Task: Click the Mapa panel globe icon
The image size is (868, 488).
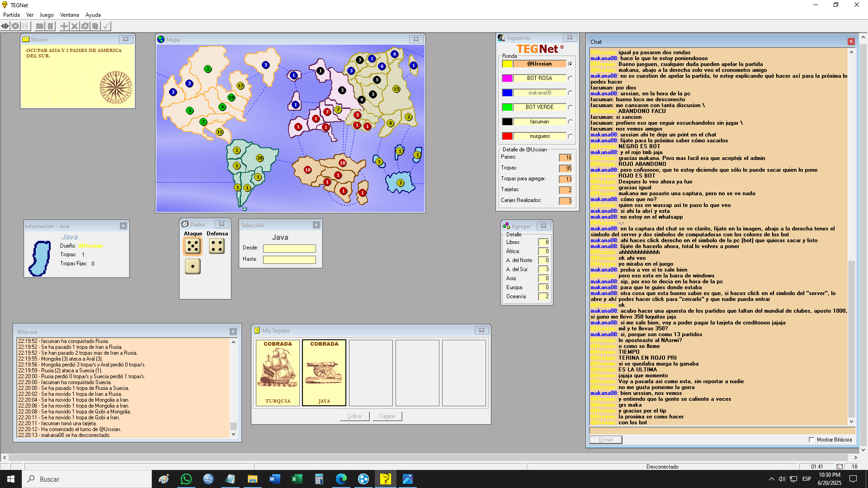Action: (x=161, y=39)
